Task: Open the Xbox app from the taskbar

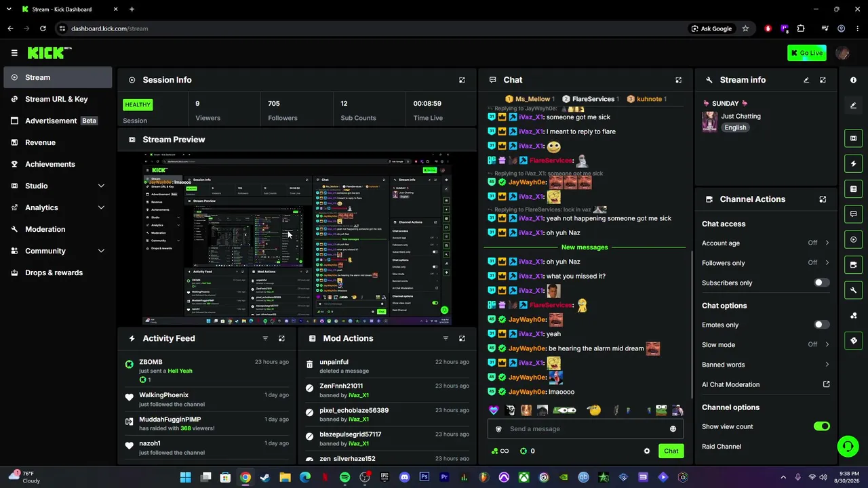Action: click(524, 477)
